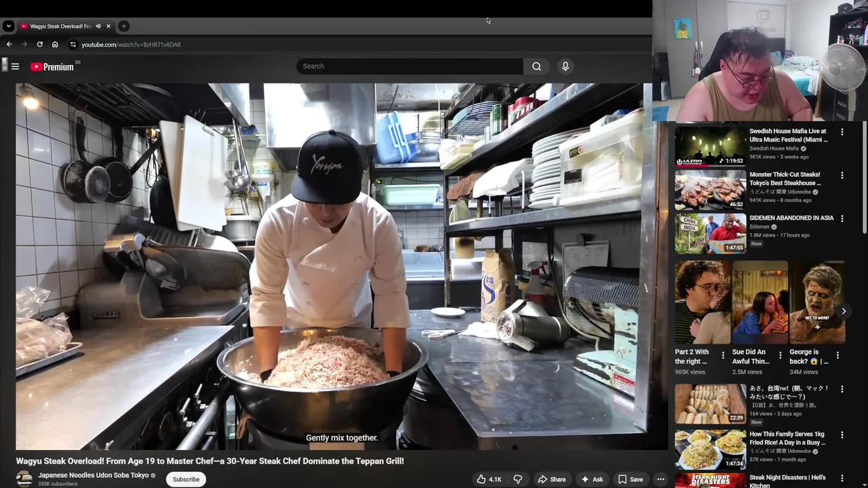Open SIDEMEN ABANDONED IN ASIA thumbnail
This screenshot has width=868, height=488.
(710, 233)
